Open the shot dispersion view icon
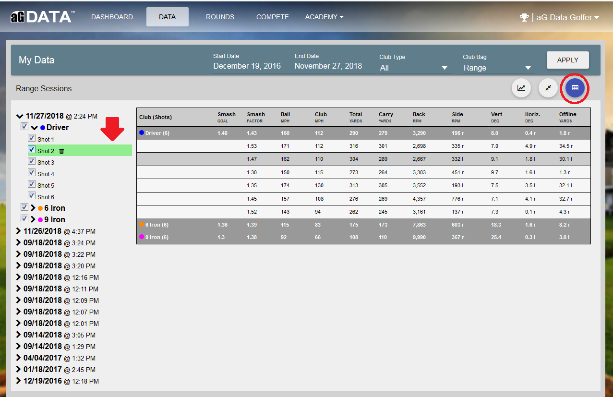The width and height of the screenshot is (613, 397). (548, 88)
